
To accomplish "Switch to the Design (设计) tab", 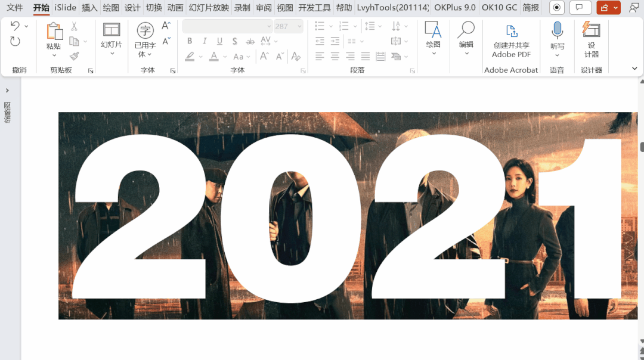I will (x=132, y=7).
